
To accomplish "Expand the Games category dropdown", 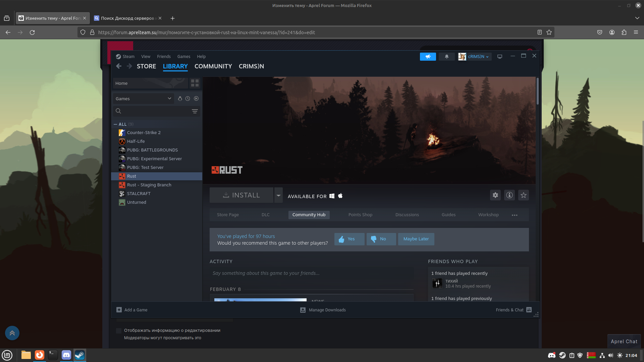I will (x=143, y=99).
